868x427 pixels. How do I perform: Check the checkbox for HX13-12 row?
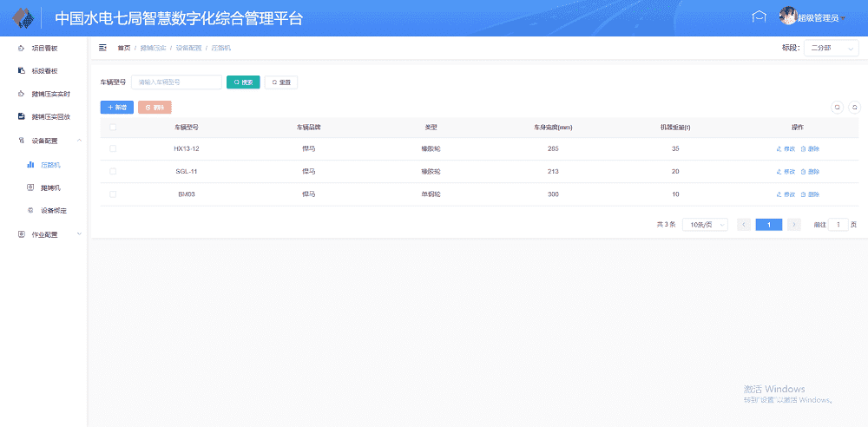(x=113, y=149)
